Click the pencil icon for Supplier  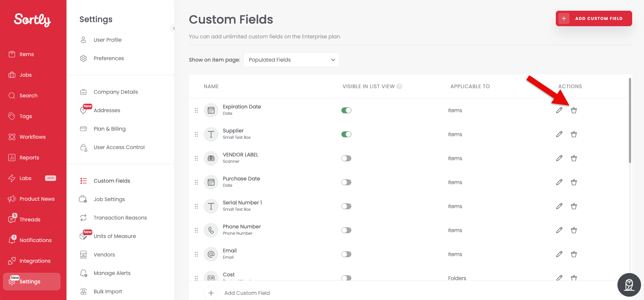click(x=559, y=134)
